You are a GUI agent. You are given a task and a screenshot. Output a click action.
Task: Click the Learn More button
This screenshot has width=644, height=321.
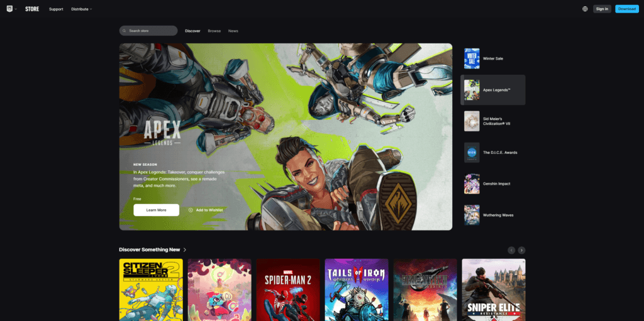click(156, 210)
